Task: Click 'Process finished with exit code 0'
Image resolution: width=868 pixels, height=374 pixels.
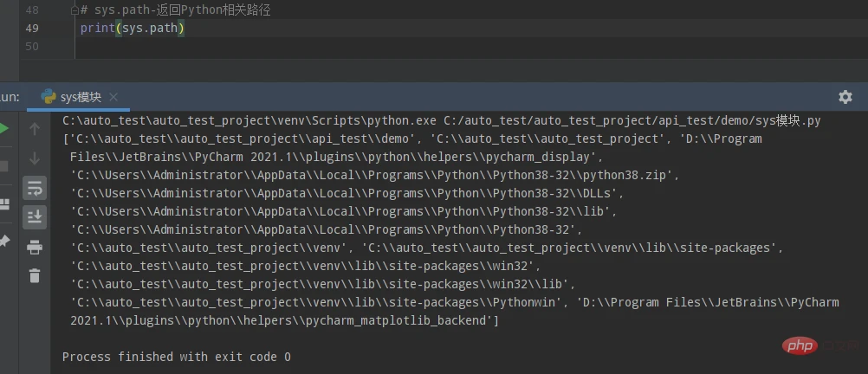Action: [177, 357]
